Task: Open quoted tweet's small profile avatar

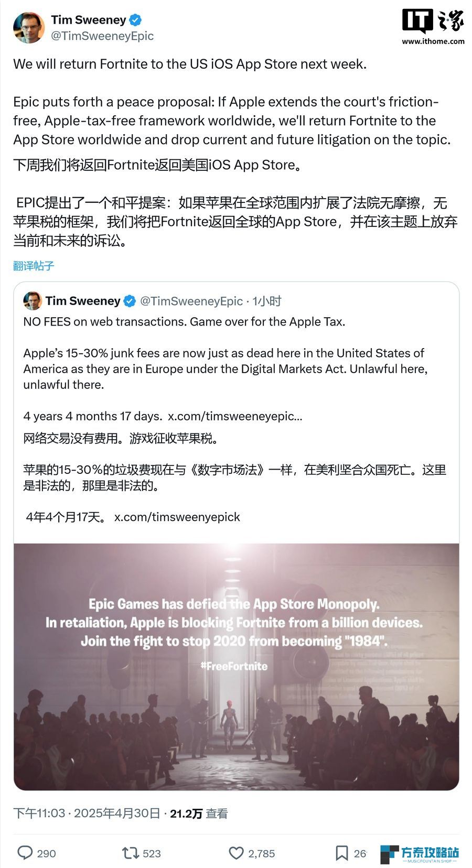Action: 33,301
